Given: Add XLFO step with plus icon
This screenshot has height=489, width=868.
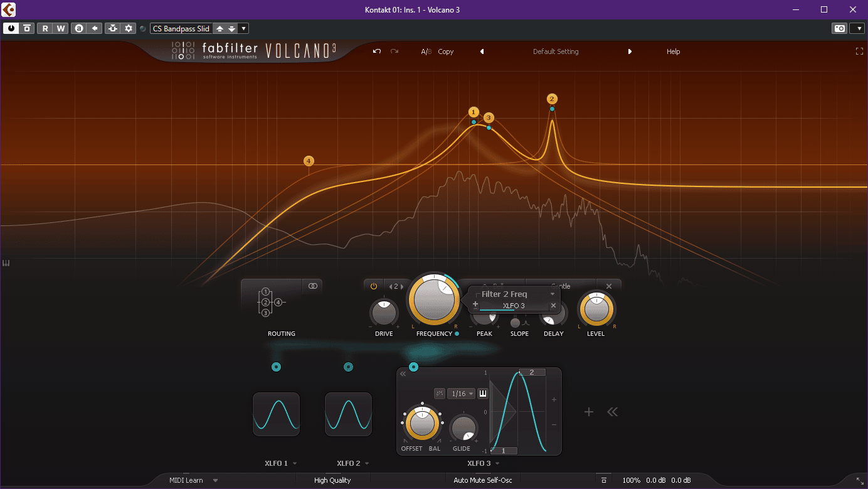Looking at the screenshot, I should tap(554, 399).
